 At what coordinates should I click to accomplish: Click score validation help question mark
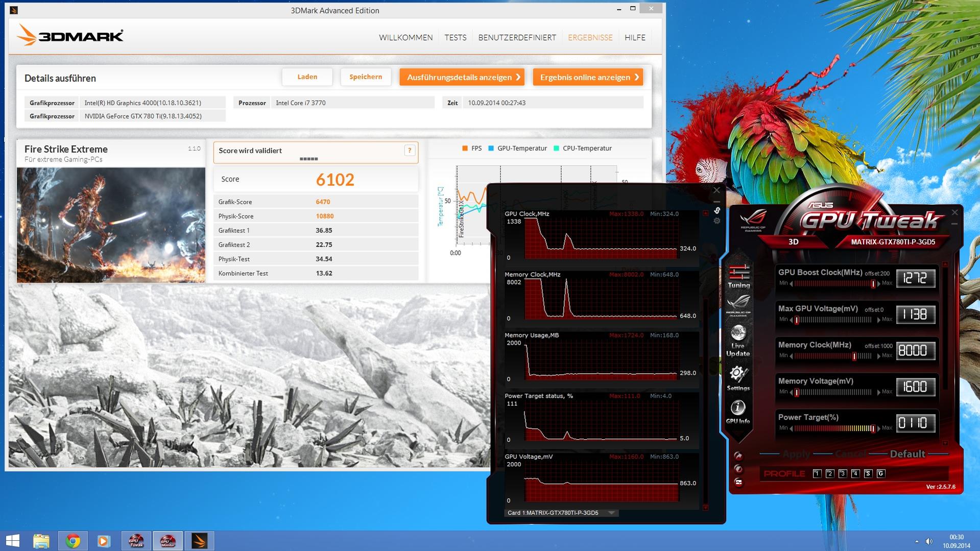pos(410,150)
